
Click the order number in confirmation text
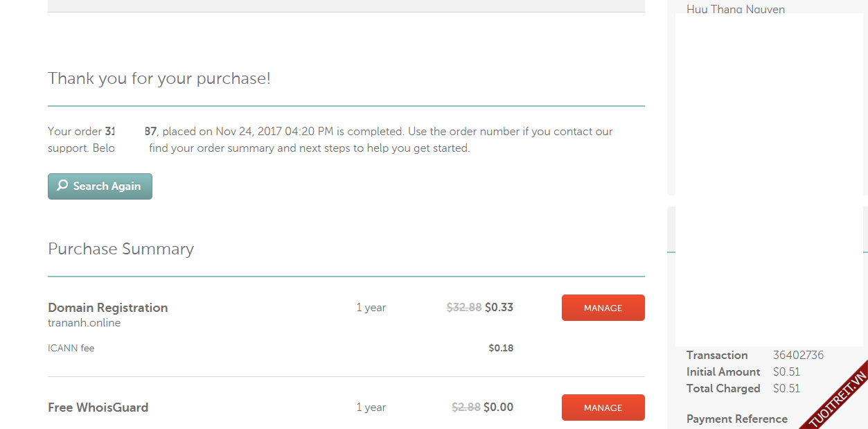point(130,131)
